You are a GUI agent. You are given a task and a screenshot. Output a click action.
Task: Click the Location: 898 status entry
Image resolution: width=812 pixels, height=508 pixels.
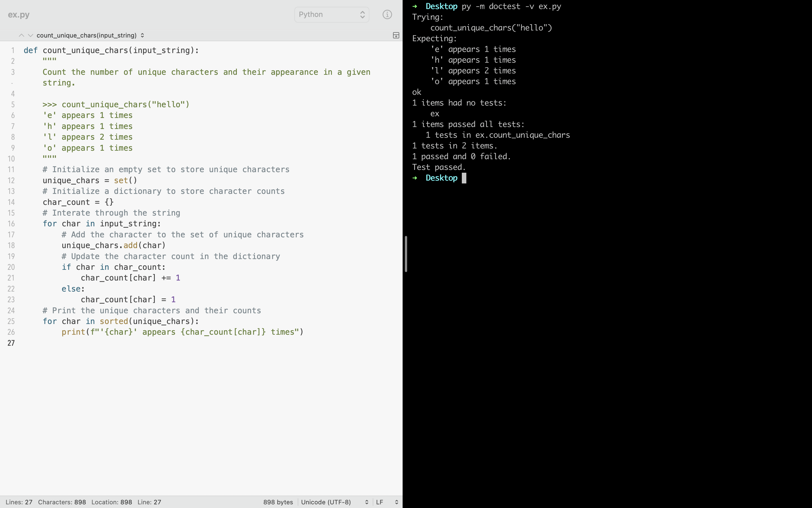pos(112,502)
